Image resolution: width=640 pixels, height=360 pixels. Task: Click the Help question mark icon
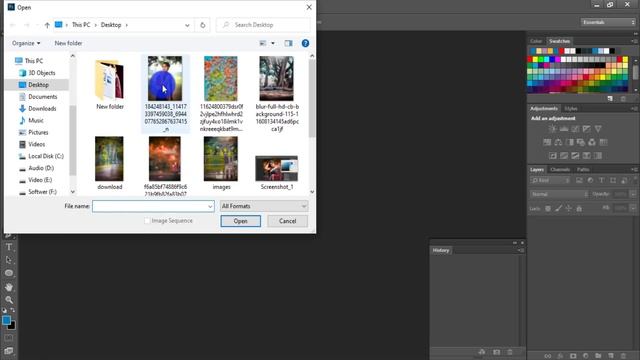(305, 43)
